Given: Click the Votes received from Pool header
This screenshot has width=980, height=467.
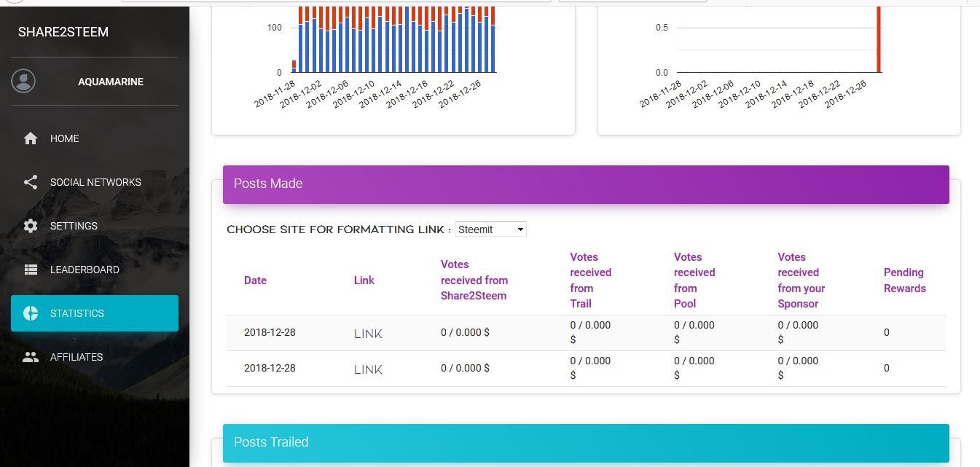Looking at the screenshot, I should coord(694,280).
